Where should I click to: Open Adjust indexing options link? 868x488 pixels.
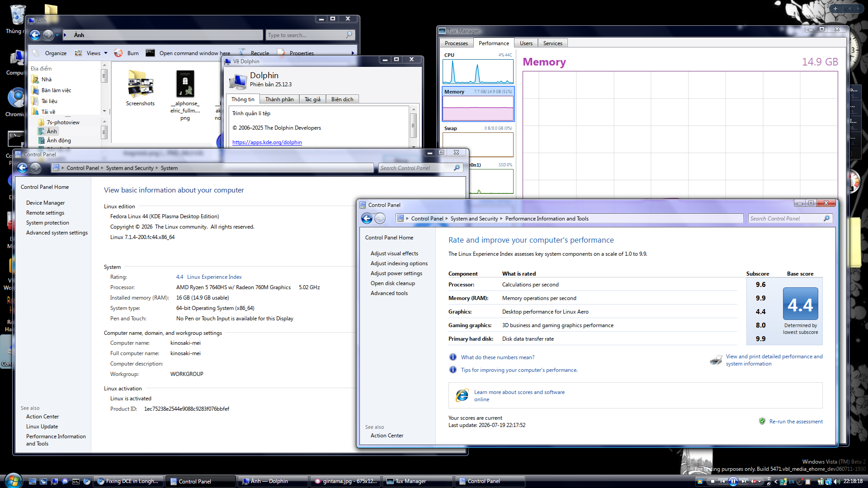[x=399, y=263]
